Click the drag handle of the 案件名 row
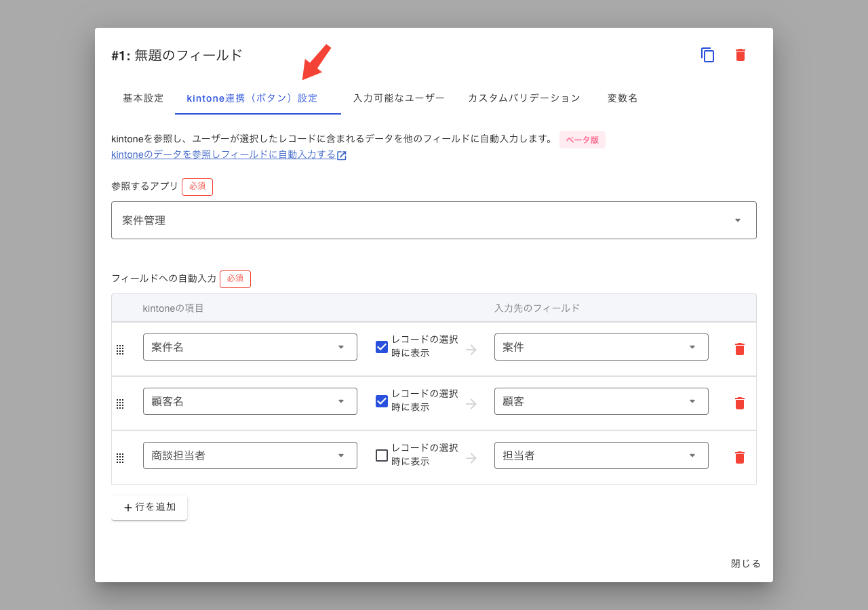The height and width of the screenshot is (610, 868). 120,350
